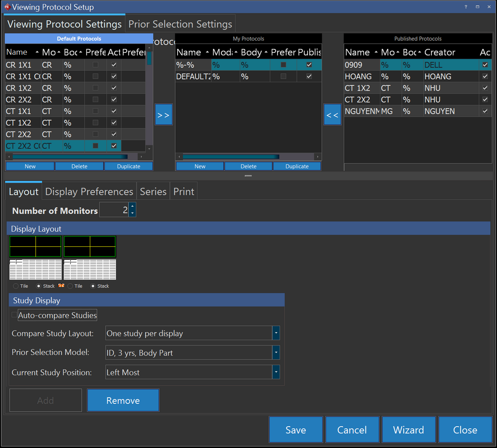Image resolution: width=497 pixels, height=448 pixels.
Task: Click the << move protocol arrow button
Action: (x=332, y=114)
